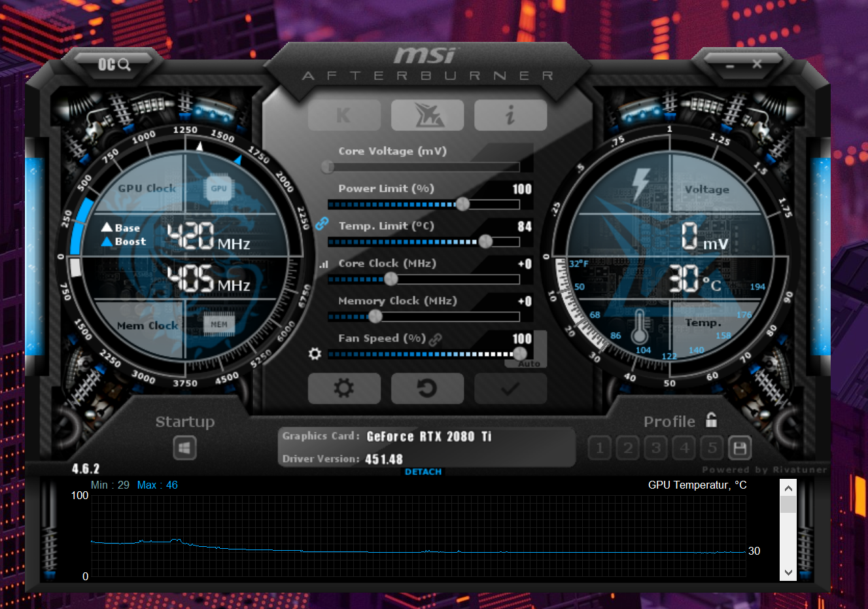Click the Core Clock offset value
Image resolution: width=868 pixels, height=609 pixels.
(525, 264)
